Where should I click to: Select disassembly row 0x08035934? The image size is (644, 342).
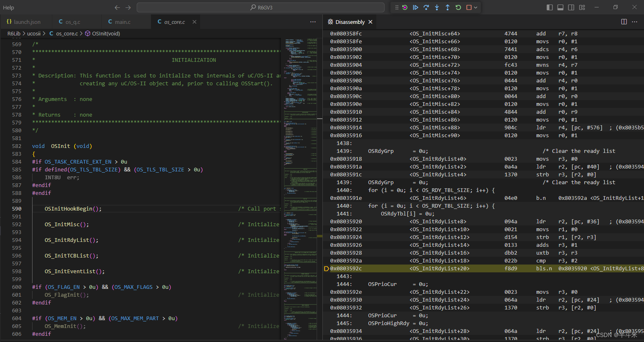483,331
